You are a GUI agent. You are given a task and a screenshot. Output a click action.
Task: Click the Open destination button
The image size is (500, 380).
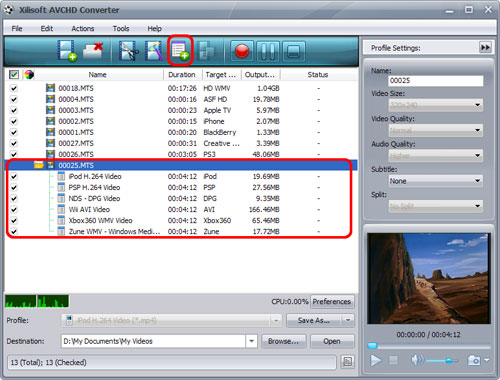[332, 341]
